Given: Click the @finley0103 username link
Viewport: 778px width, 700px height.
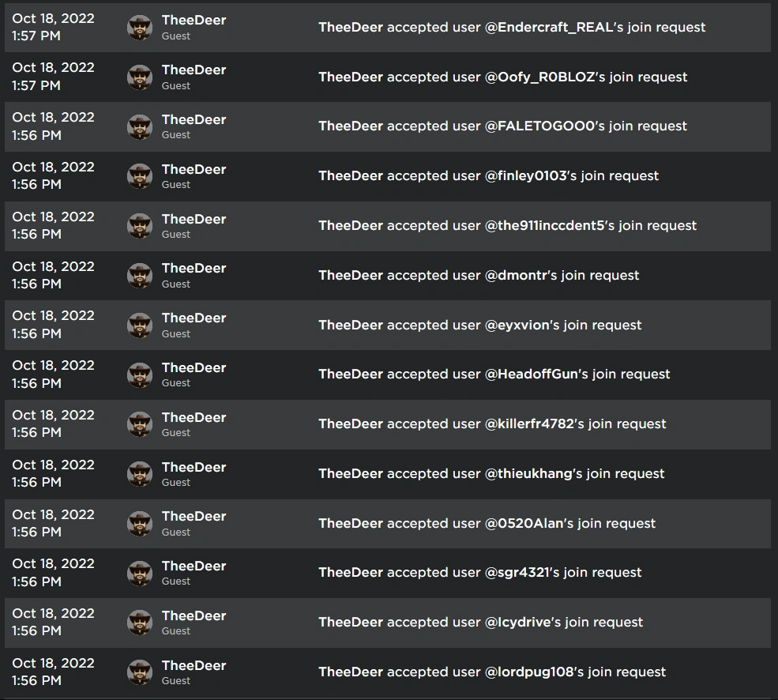Looking at the screenshot, I should pos(526,176).
